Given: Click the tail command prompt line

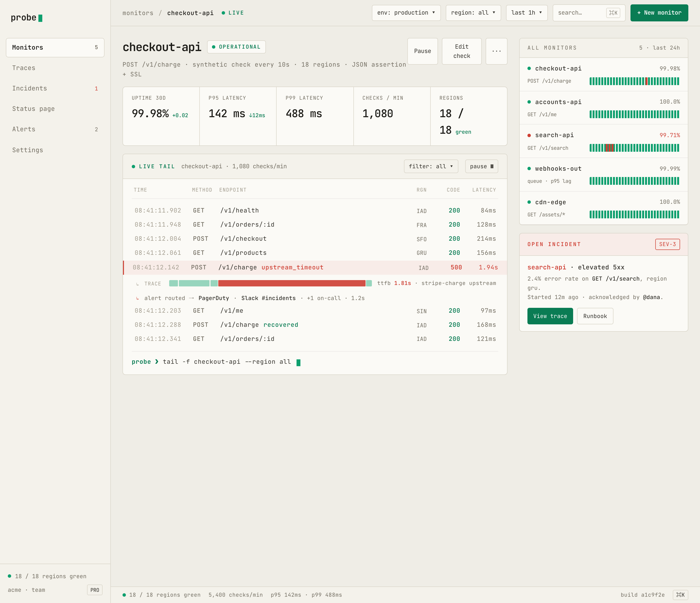Looking at the screenshot, I should [x=216, y=362].
